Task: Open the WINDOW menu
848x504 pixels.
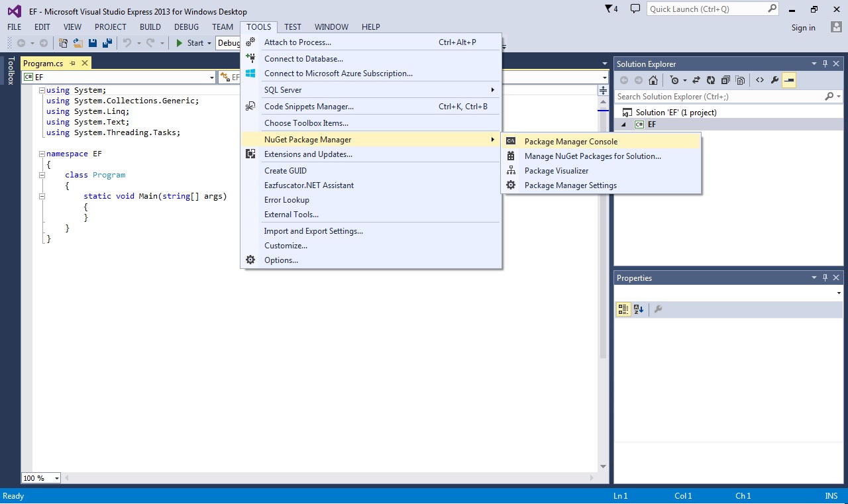Action: tap(331, 27)
